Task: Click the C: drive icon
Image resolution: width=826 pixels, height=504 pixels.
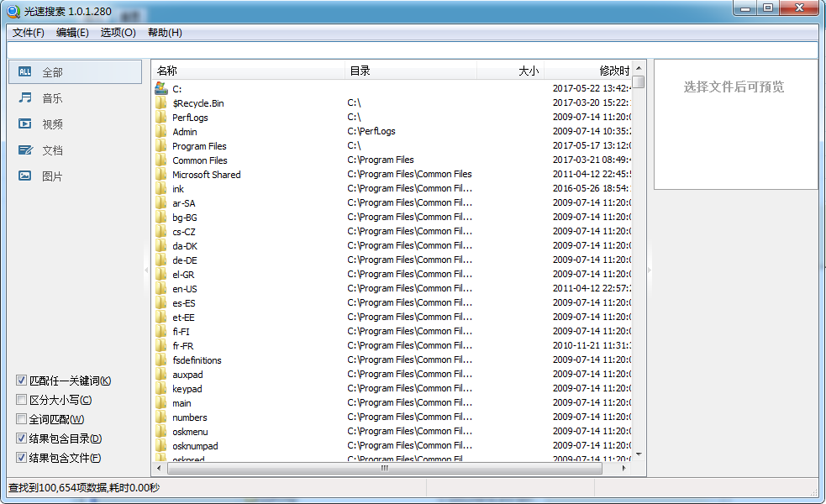Action: [161, 88]
